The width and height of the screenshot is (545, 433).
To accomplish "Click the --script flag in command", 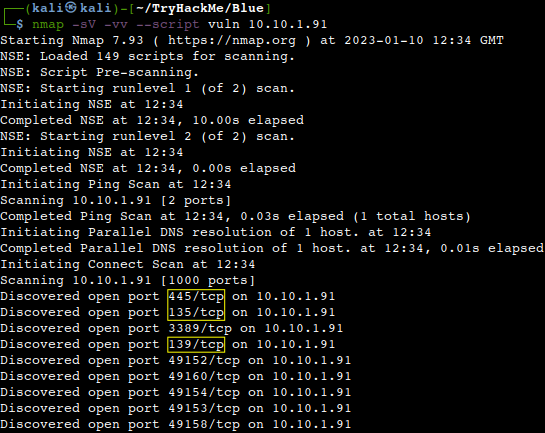I will tap(168, 24).
